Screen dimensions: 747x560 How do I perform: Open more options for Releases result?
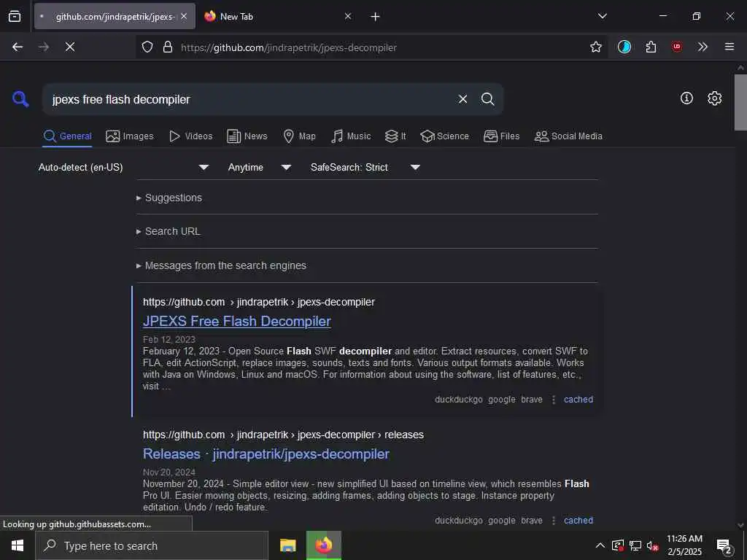click(x=553, y=521)
